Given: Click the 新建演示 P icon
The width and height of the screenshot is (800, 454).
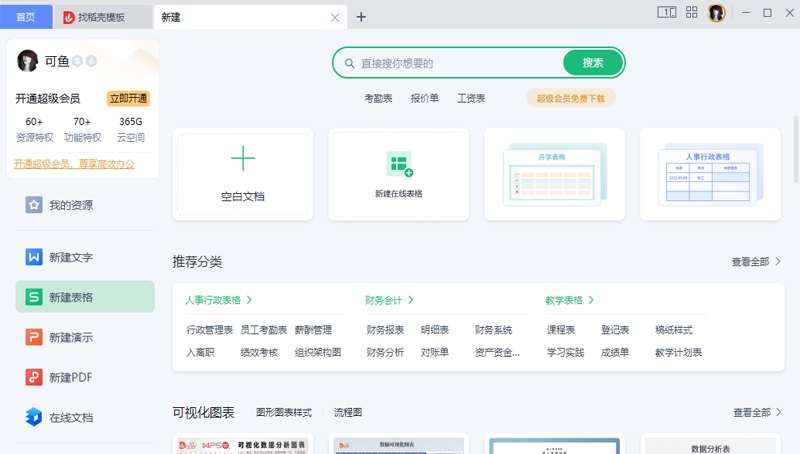Looking at the screenshot, I should 34,337.
